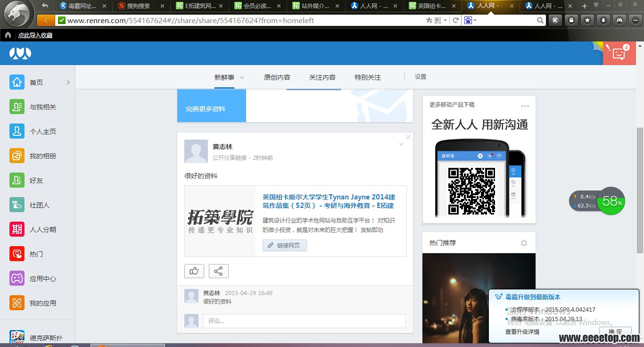Click the 链接网页 button
Screen dimensions: 644x347
(285, 246)
